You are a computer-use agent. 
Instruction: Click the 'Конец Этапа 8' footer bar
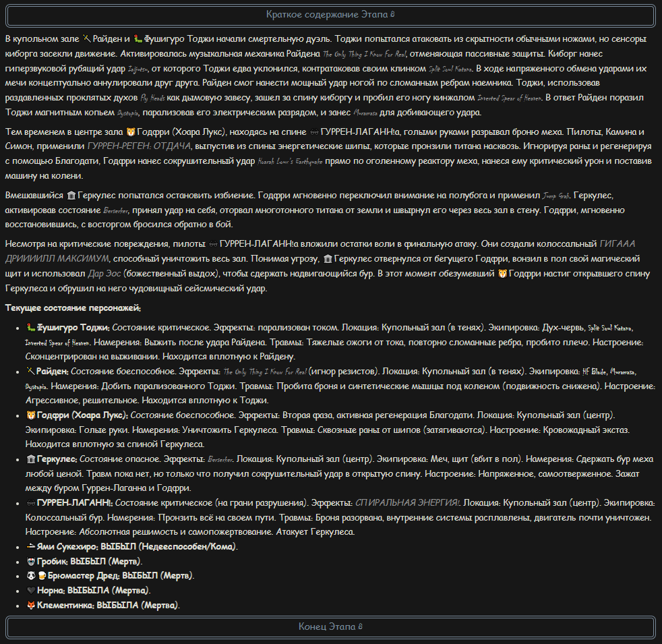tap(330, 626)
